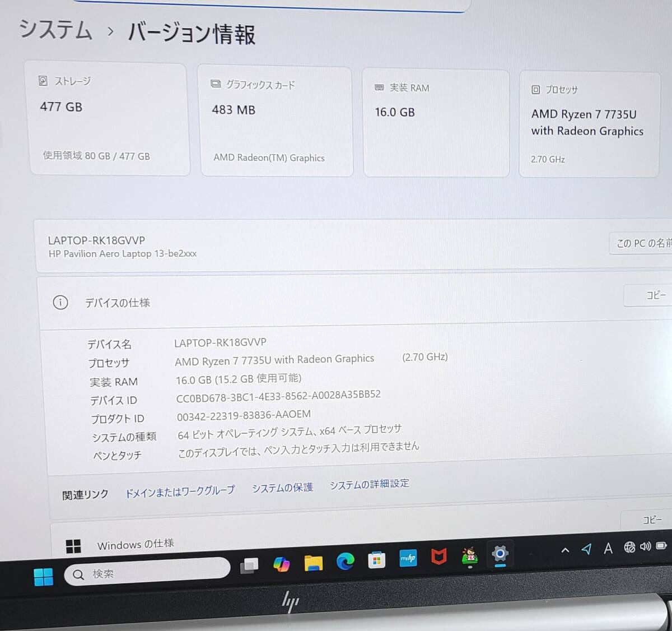Click the device ID value CC0BD678
The height and width of the screenshot is (631, 672).
point(278,396)
